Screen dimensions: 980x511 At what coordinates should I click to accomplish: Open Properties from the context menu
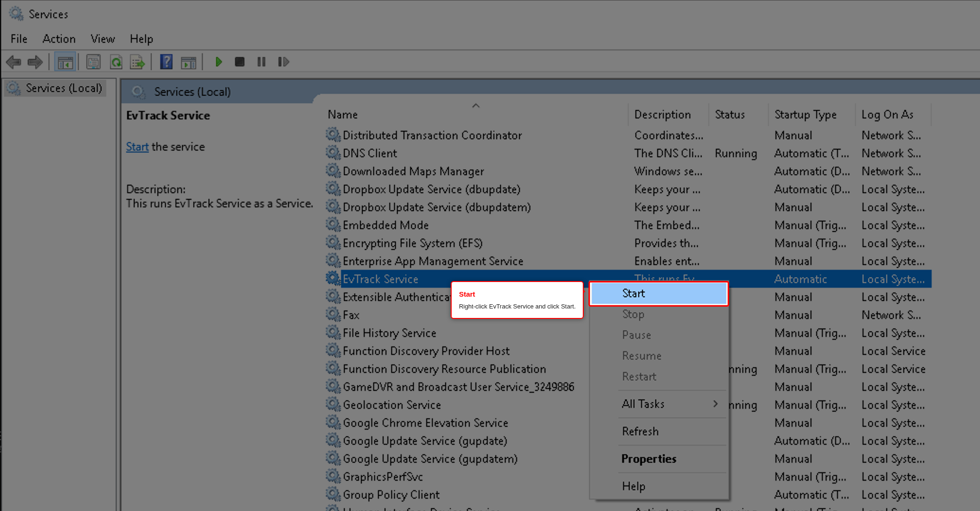coord(649,458)
